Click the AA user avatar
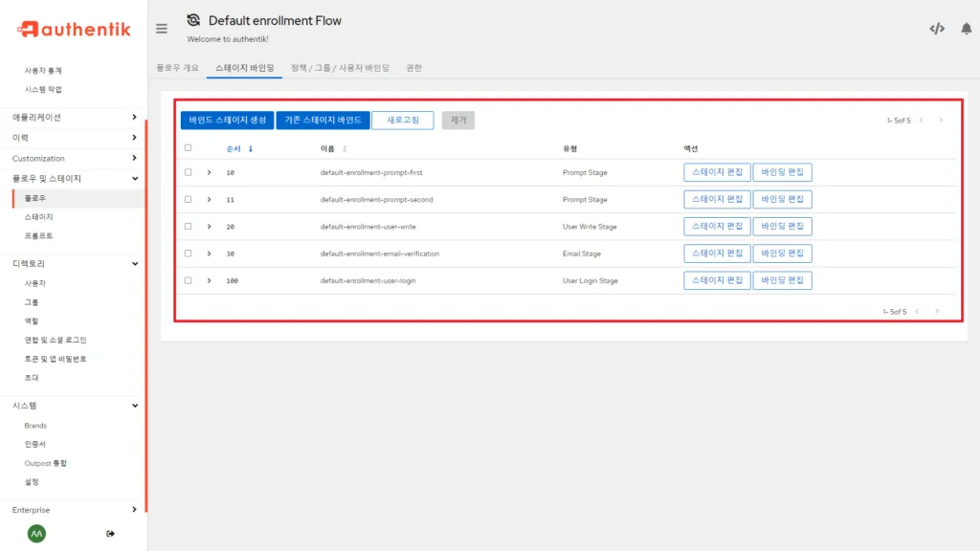The height and width of the screenshot is (551, 980). pos(36,533)
